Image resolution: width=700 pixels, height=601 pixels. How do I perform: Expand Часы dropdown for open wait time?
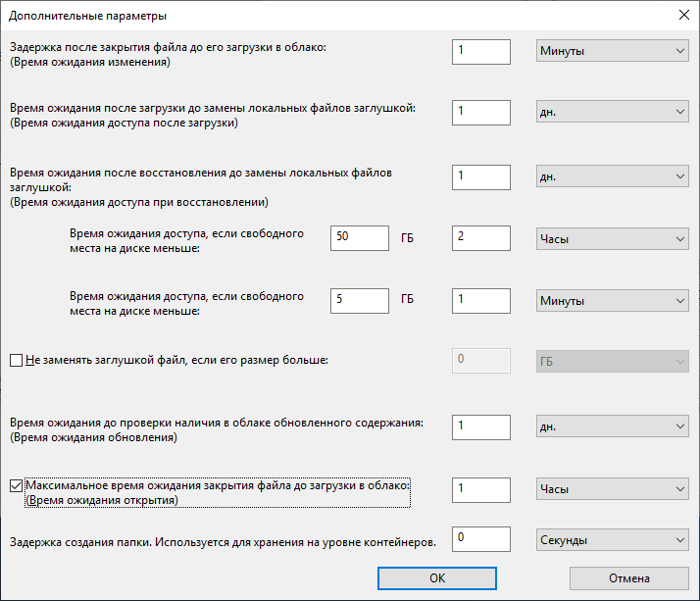pyautogui.click(x=613, y=489)
